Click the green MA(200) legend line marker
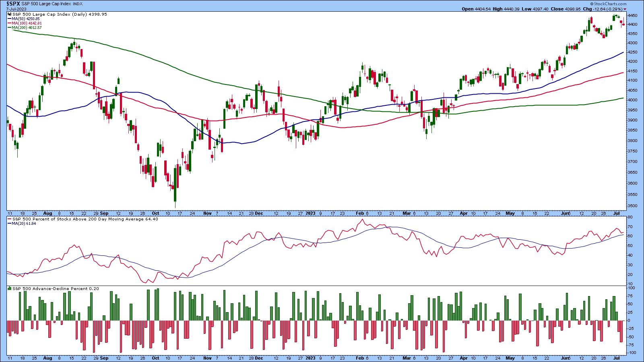Image resolution: width=644 pixels, height=362 pixels. pyautogui.click(x=9, y=28)
